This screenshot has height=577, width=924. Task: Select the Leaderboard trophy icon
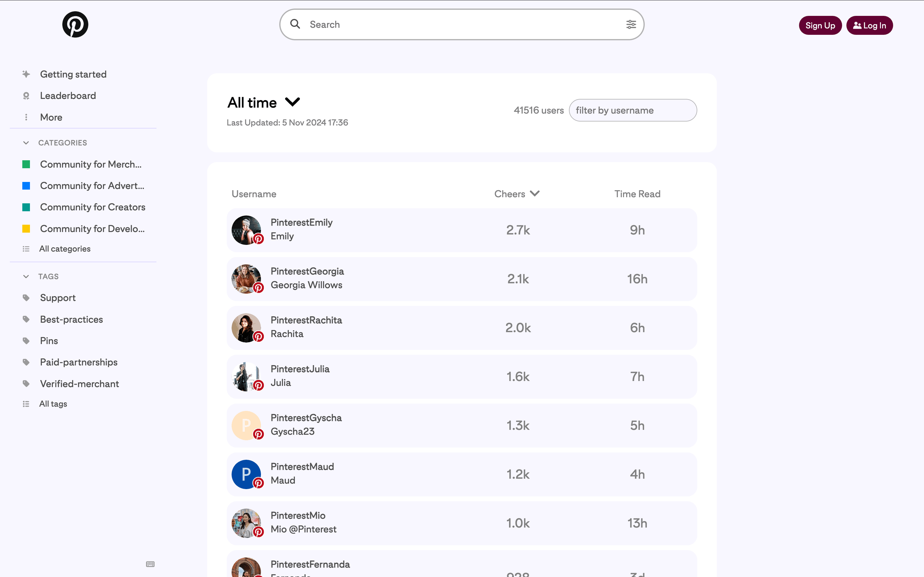coord(26,95)
